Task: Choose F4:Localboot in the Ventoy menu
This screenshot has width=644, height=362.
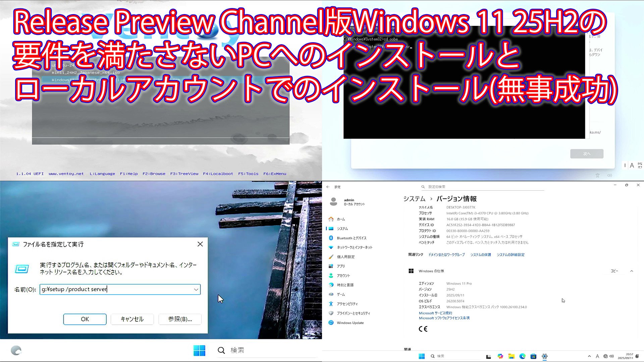Action: (x=218, y=174)
